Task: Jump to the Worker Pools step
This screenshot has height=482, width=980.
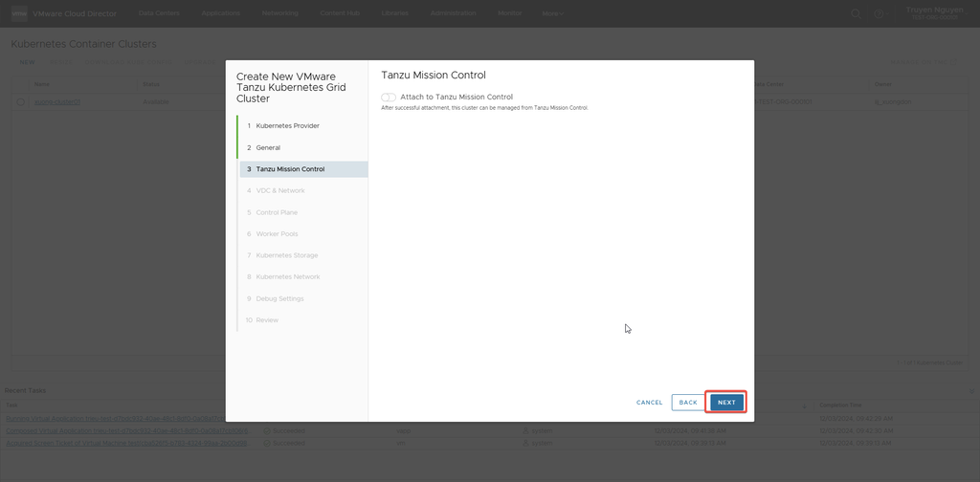Action: [x=277, y=233]
